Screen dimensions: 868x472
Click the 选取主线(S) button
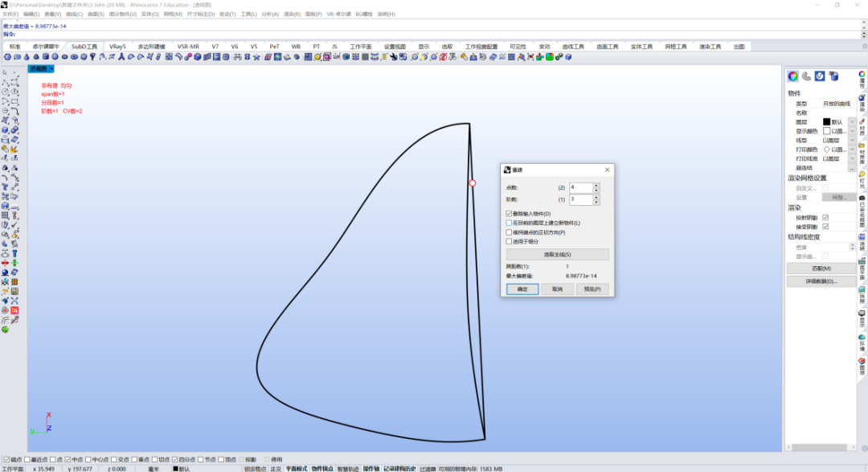tap(558, 254)
